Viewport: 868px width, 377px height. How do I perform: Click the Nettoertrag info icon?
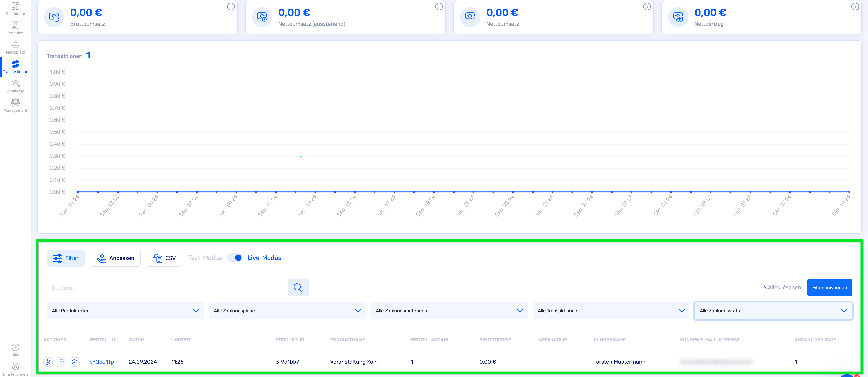(855, 7)
